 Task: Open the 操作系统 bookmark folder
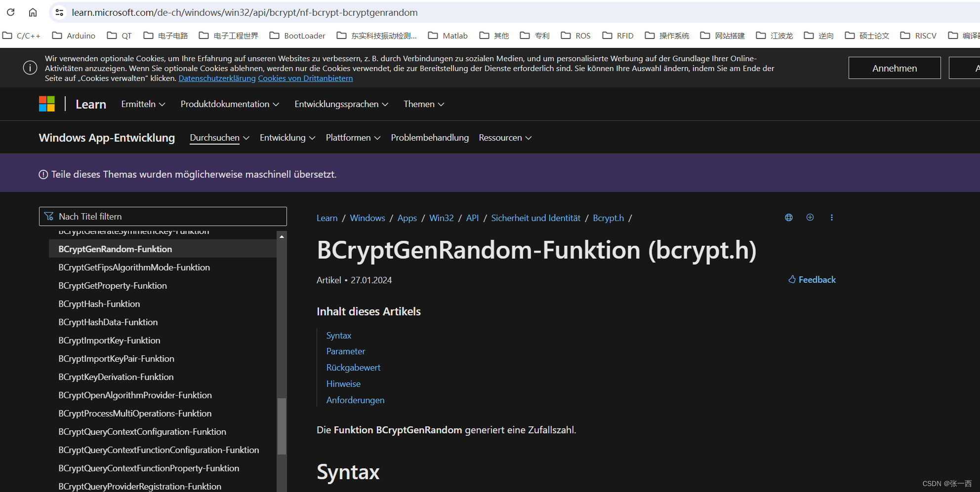coord(667,36)
